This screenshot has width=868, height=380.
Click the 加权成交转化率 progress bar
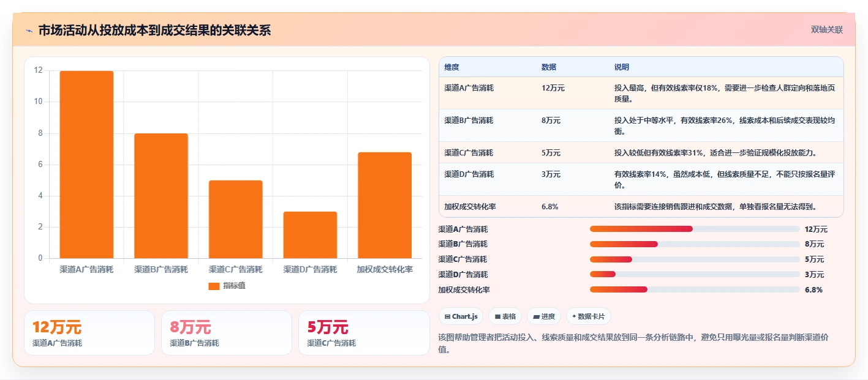(x=695, y=289)
